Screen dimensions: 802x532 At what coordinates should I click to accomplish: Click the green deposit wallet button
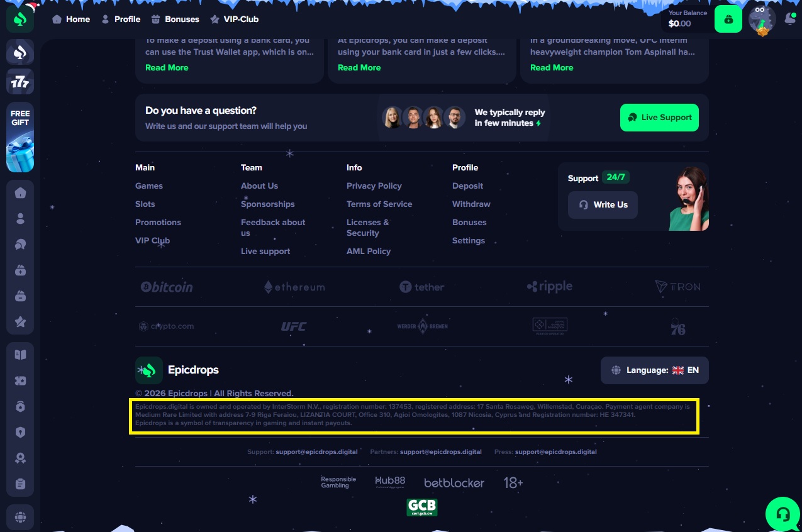tap(728, 19)
